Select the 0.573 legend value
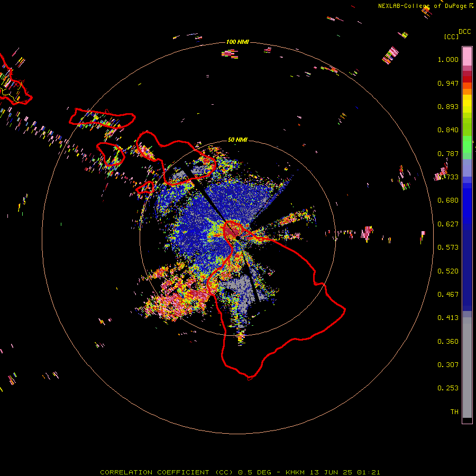Viewport: 476px width, 476px height. coord(448,248)
